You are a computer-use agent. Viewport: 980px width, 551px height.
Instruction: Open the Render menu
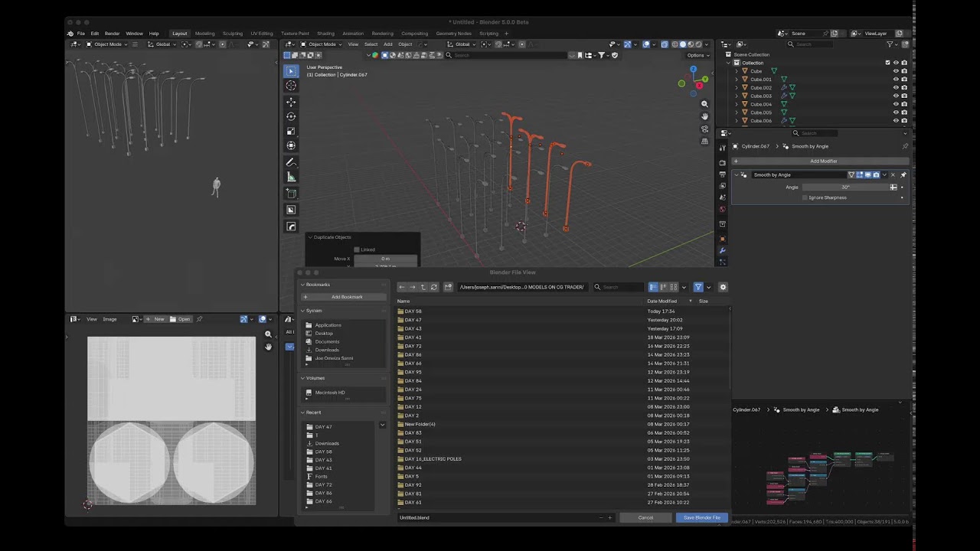[x=112, y=34]
